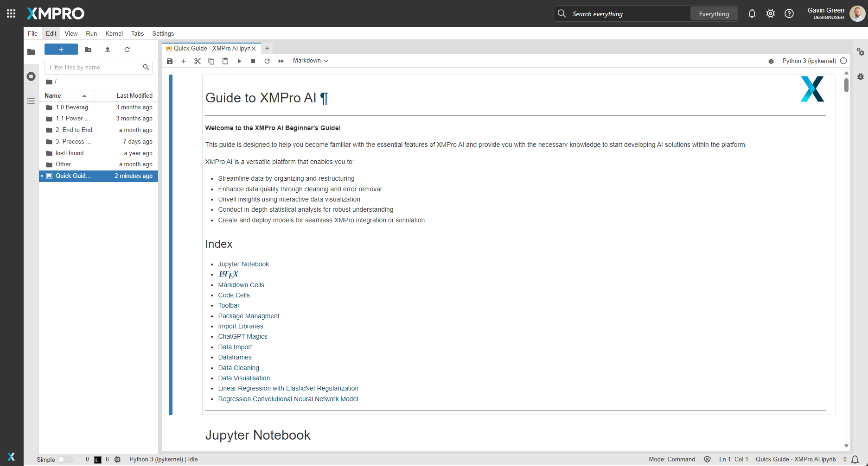Sort files by Last Modified column
The height and width of the screenshot is (466, 868).
pyautogui.click(x=126, y=95)
